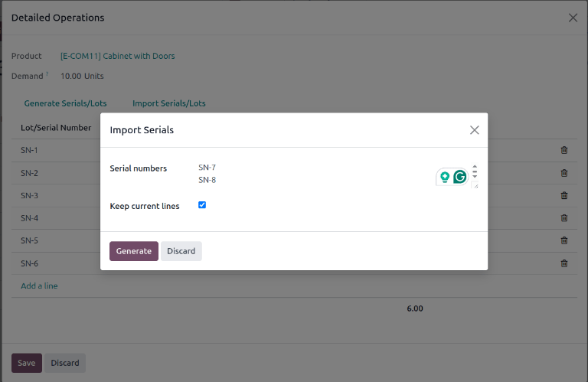The height and width of the screenshot is (382, 588).
Task: Click Add a line
Action: 39,286
